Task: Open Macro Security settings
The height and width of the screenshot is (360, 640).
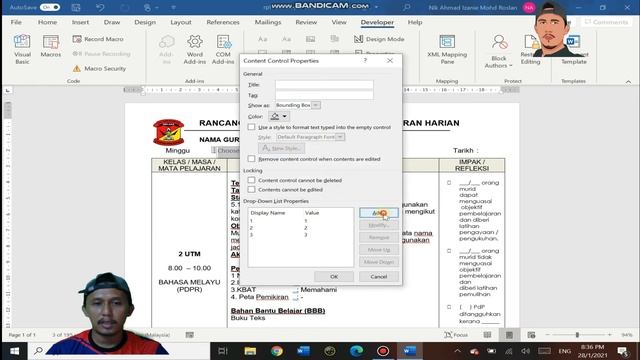Action: 100,69
